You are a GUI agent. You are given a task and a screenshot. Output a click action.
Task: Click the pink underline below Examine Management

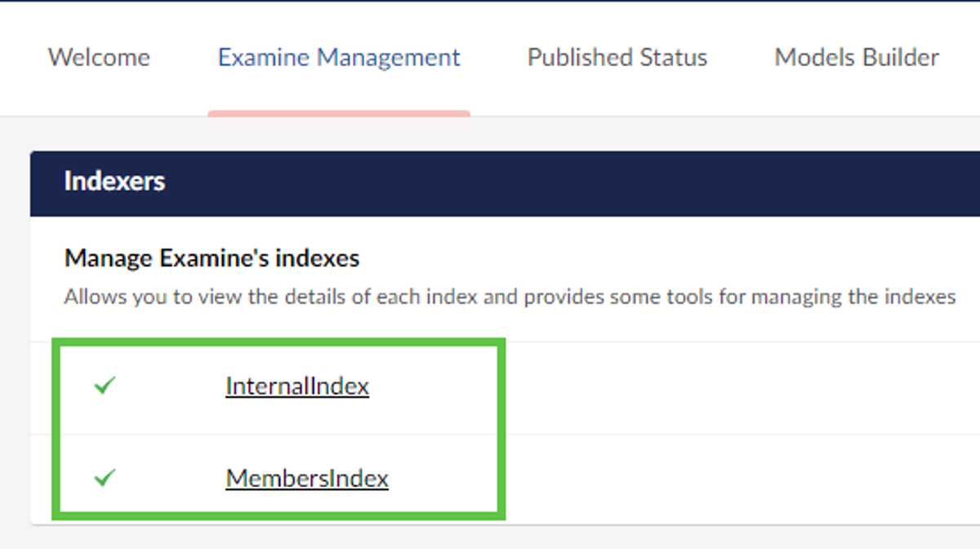pos(339,114)
